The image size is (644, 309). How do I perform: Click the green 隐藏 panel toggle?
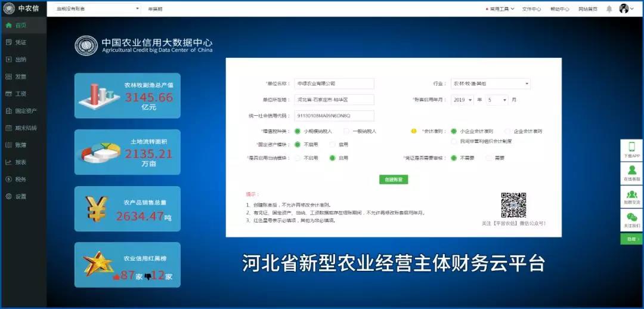coord(631,239)
